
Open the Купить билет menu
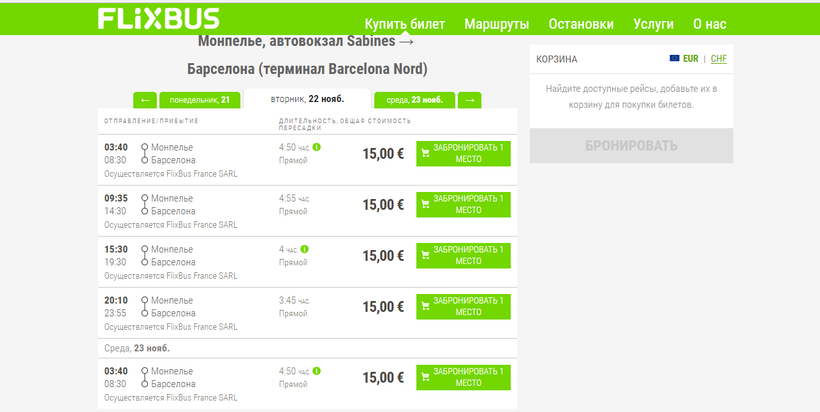coord(405,24)
